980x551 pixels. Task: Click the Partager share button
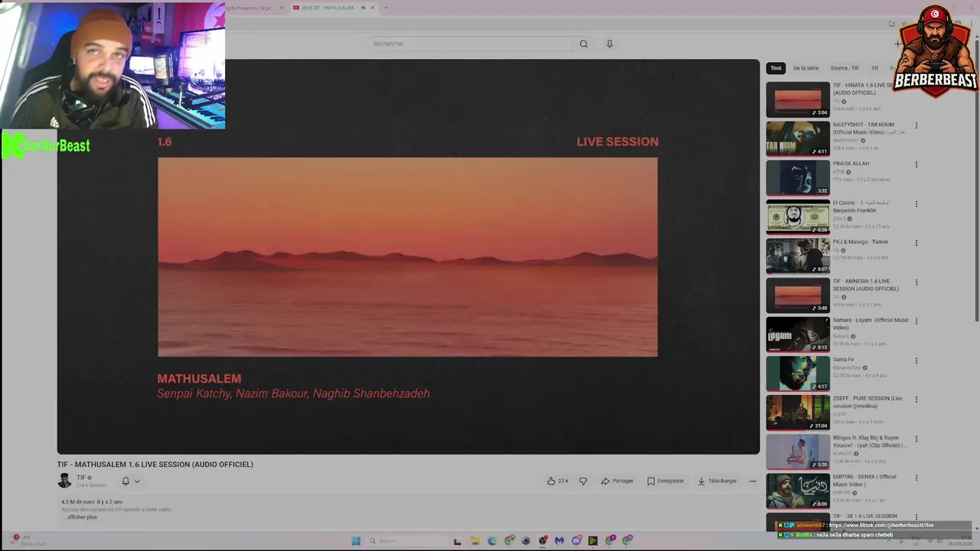tap(617, 481)
